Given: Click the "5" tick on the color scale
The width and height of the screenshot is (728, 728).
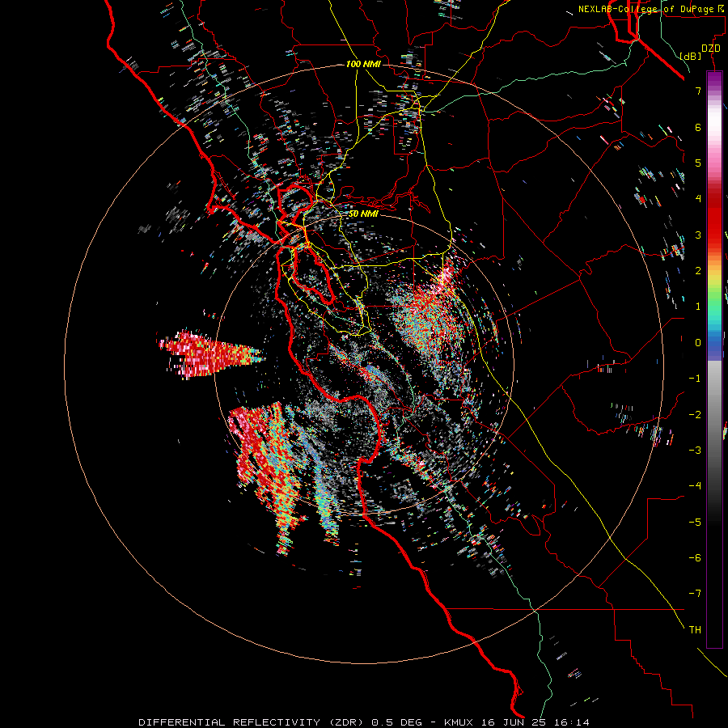Looking at the screenshot, I should (x=698, y=163).
